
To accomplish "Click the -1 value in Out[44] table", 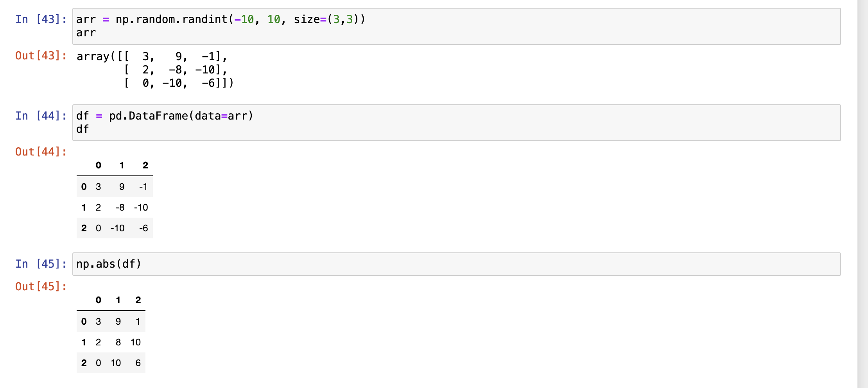I will [143, 187].
